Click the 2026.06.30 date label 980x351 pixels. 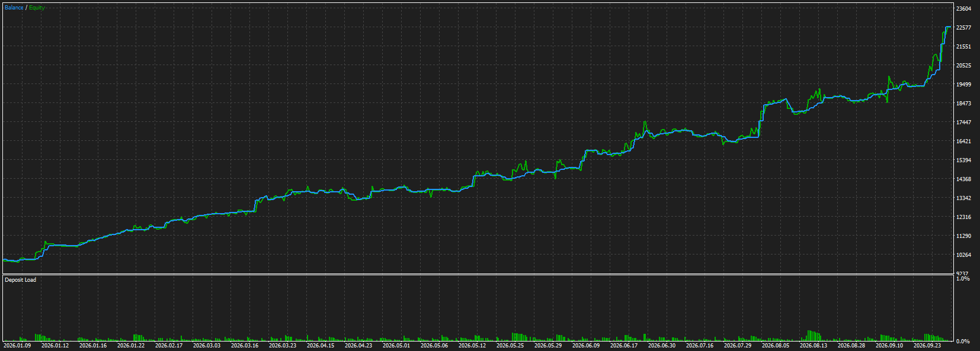(x=662, y=346)
